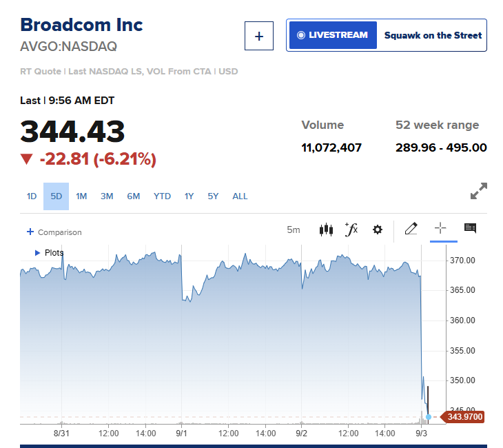Viewport: 503px width, 448px height.
Task: Toggle the crosshair tool
Action: click(x=440, y=228)
